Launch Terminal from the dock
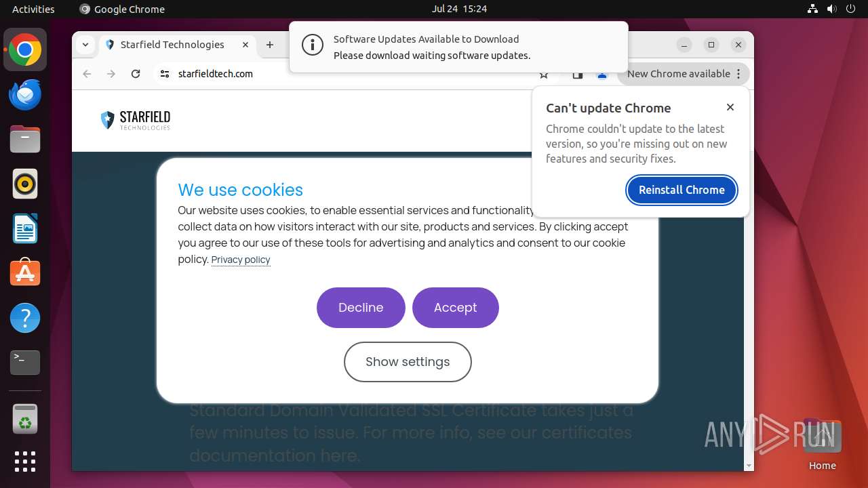The height and width of the screenshot is (488, 868). coord(25,363)
